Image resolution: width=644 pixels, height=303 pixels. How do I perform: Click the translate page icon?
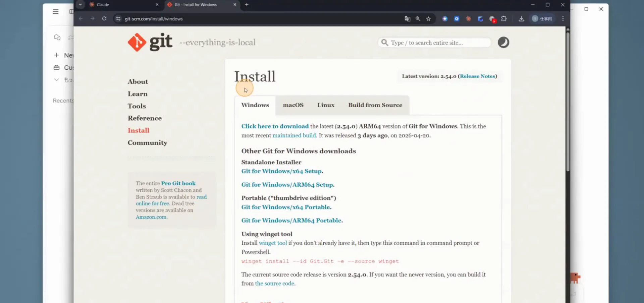point(408,19)
